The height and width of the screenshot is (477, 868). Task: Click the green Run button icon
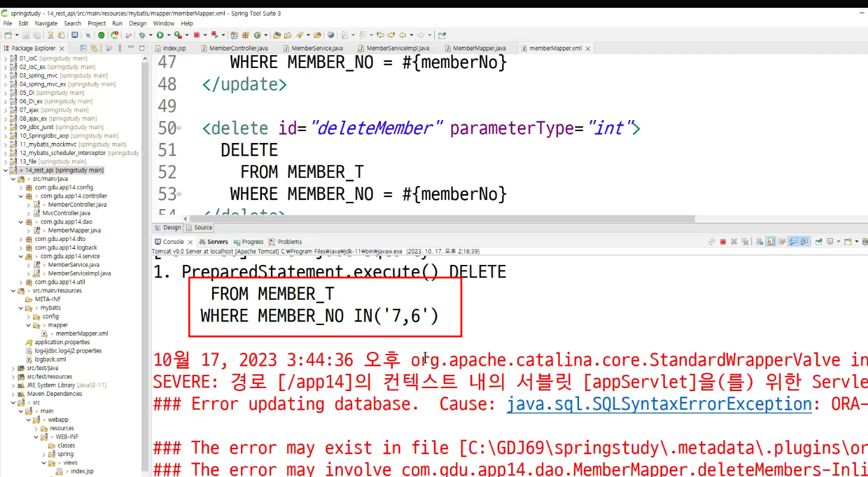(160, 35)
